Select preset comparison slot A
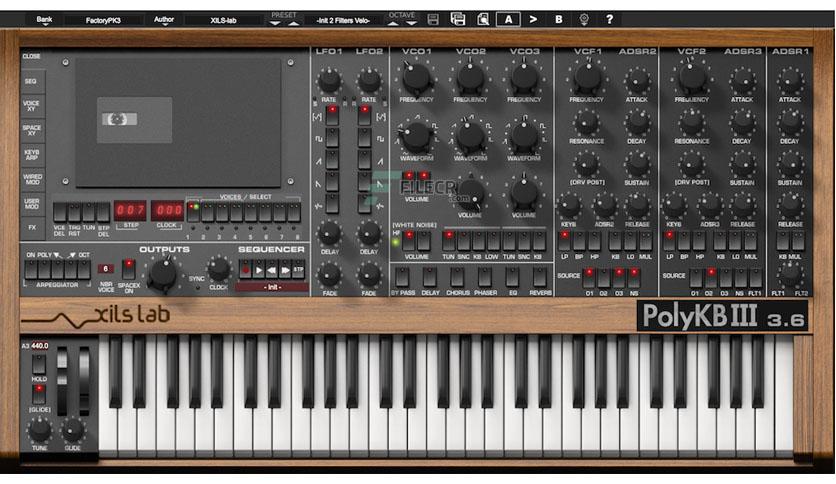Screen dimensions: 836x484 (x=509, y=20)
